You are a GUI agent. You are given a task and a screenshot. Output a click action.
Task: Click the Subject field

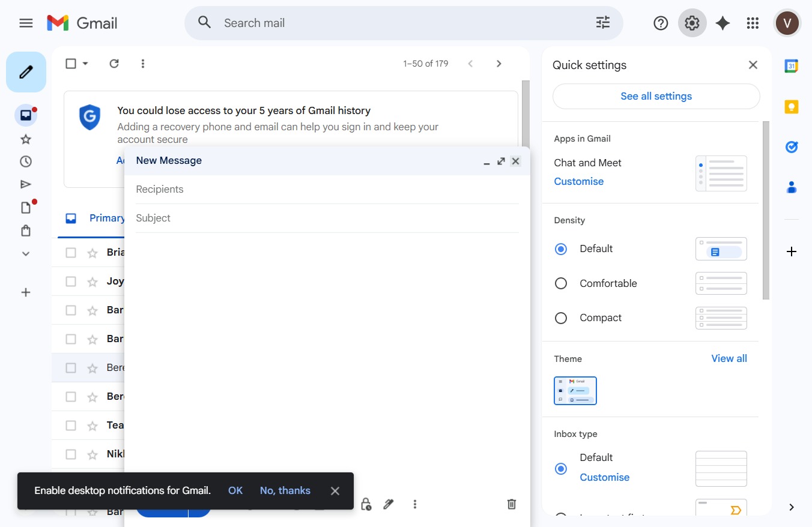point(327,218)
